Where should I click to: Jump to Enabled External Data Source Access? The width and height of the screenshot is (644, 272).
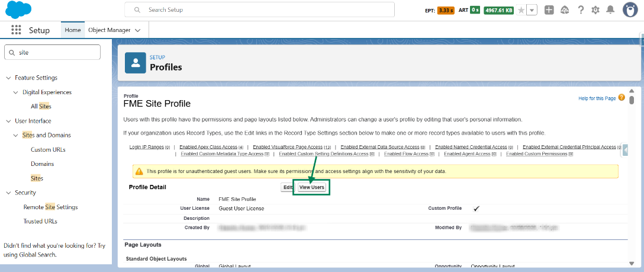tap(380, 147)
